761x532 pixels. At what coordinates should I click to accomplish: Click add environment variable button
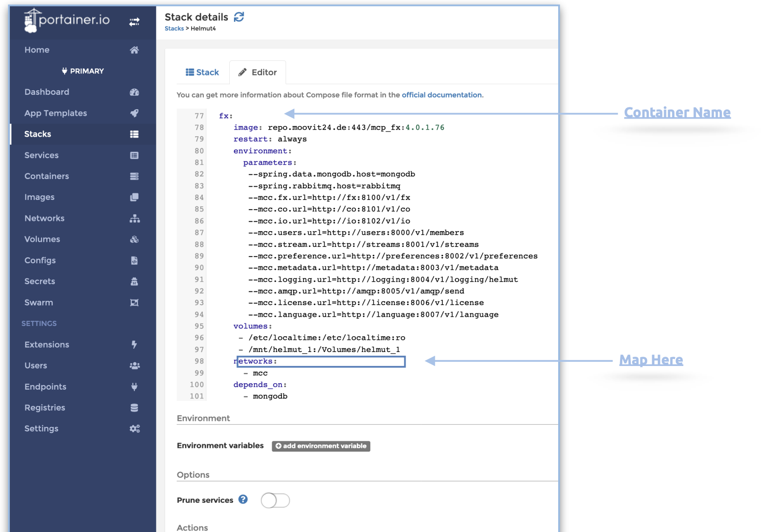[321, 446]
